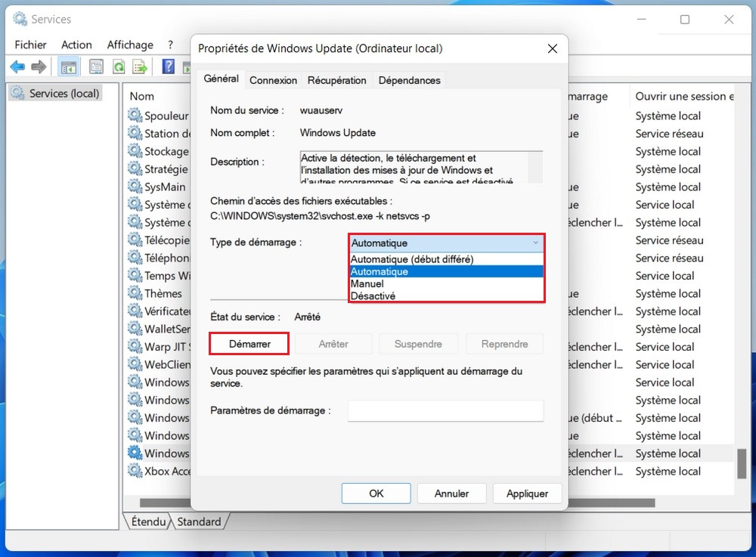Click the OK button

click(376, 494)
